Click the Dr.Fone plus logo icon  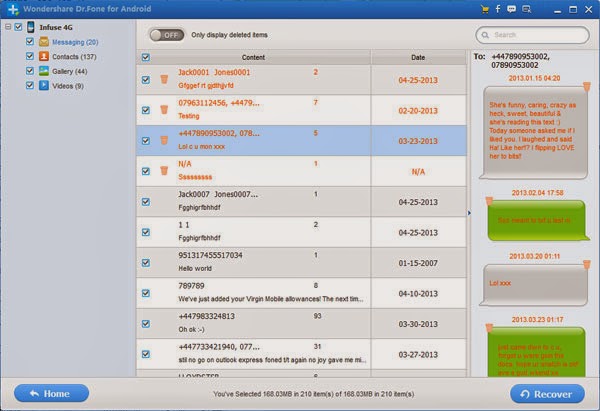[13, 10]
